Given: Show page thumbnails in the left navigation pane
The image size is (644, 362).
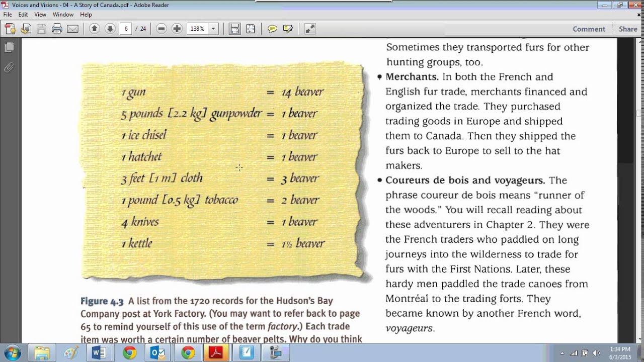Looking at the screenshot, I should 9,48.
